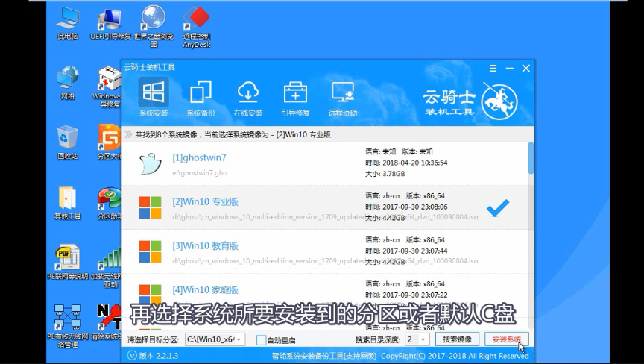The image size is (644, 364).
Task: Click Windows logo of Win10 家庭版
Action: click(x=150, y=294)
